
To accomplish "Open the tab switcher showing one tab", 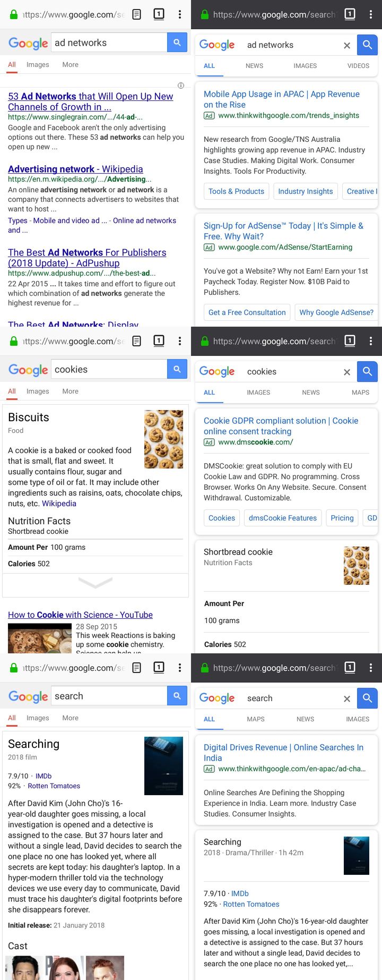I will click(x=159, y=14).
